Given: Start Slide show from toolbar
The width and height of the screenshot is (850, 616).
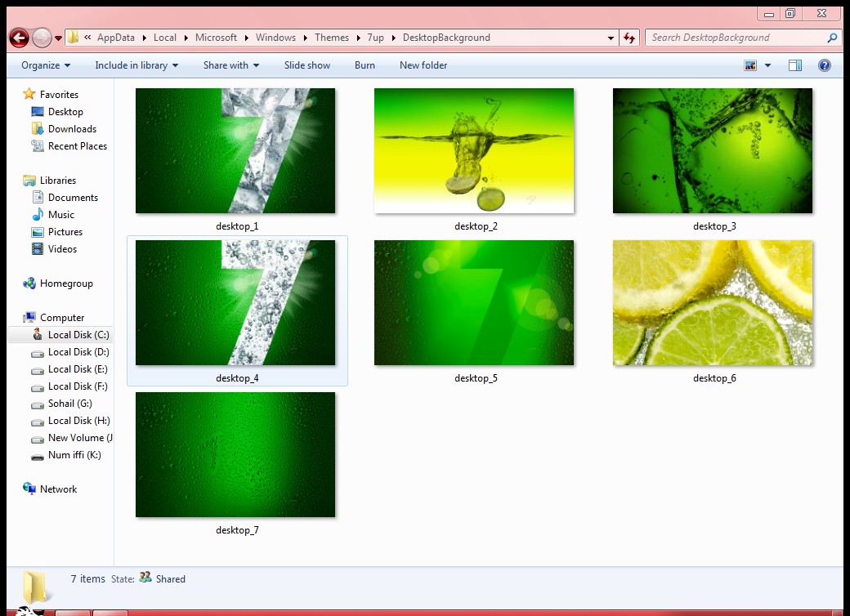Looking at the screenshot, I should pos(306,65).
